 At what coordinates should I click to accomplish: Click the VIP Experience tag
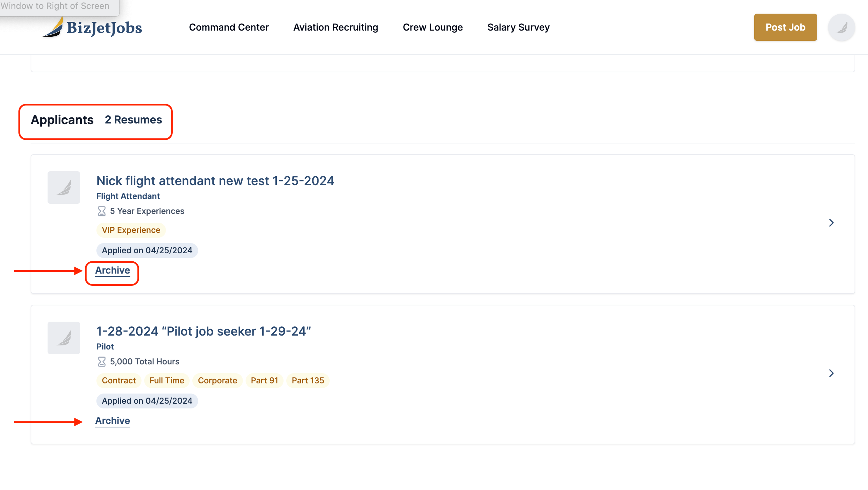click(131, 230)
